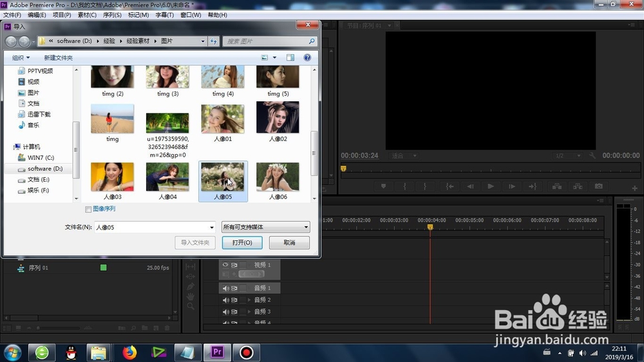Screen dimensions: 644x362
Task: Click the settings wrench icon in Program monitor
Action: [x=592, y=156]
